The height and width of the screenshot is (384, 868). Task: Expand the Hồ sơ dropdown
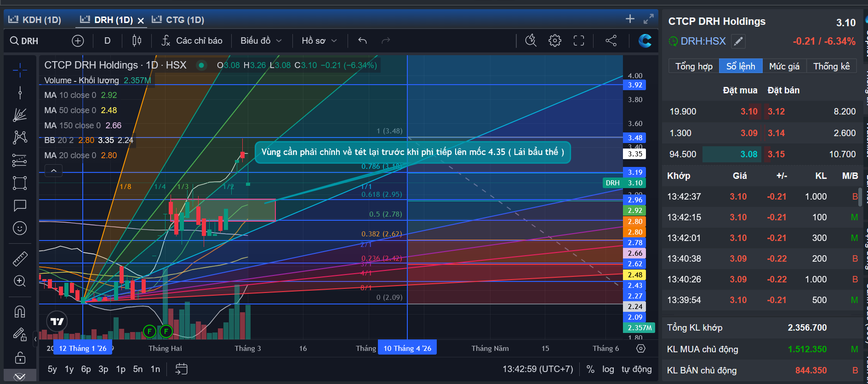click(320, 41)
